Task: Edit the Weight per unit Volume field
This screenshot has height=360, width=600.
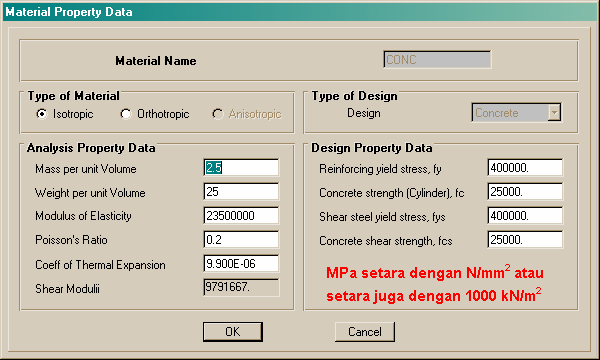Action: pos(241,192)
